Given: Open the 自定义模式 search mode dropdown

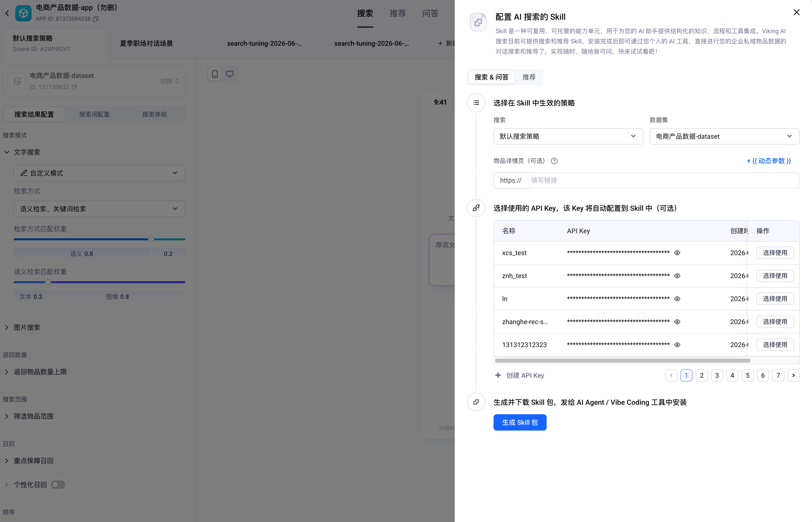Looking at the screenshot, I should coord(99,173).
